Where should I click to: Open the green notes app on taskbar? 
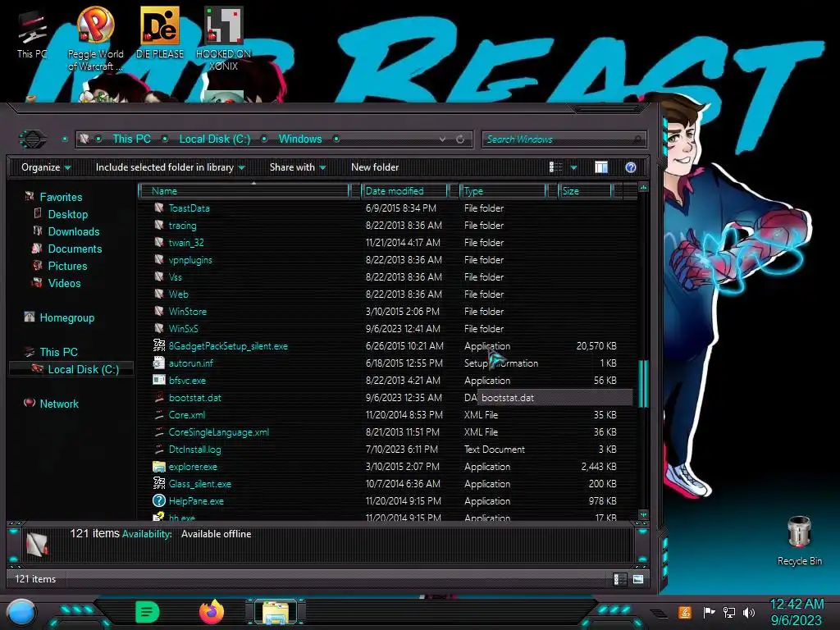pos(148,612)
